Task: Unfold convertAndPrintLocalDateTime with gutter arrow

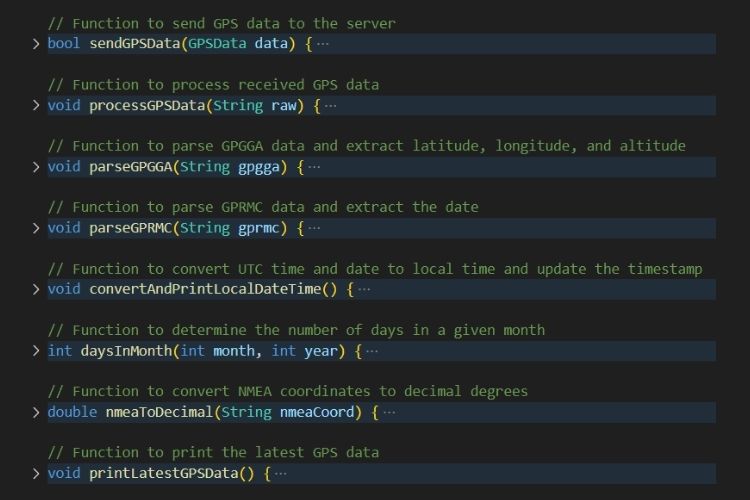Action: pos(36,290)
